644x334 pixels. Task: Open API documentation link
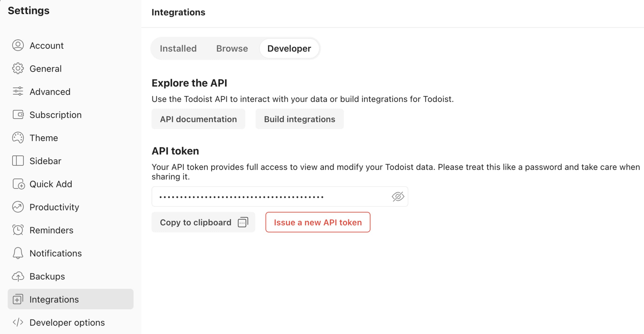pyautogui.click(x=199, y=119)
